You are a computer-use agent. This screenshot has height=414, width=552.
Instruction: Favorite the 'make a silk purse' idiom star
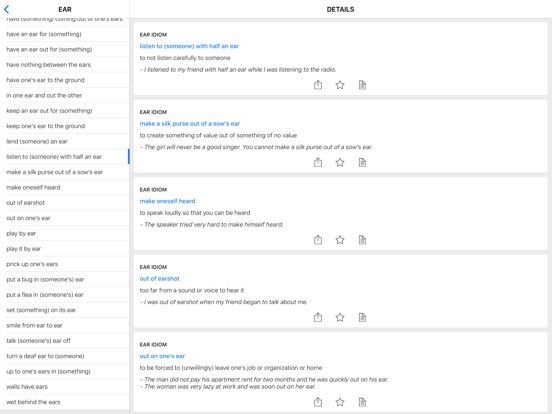tap(340, 162)
